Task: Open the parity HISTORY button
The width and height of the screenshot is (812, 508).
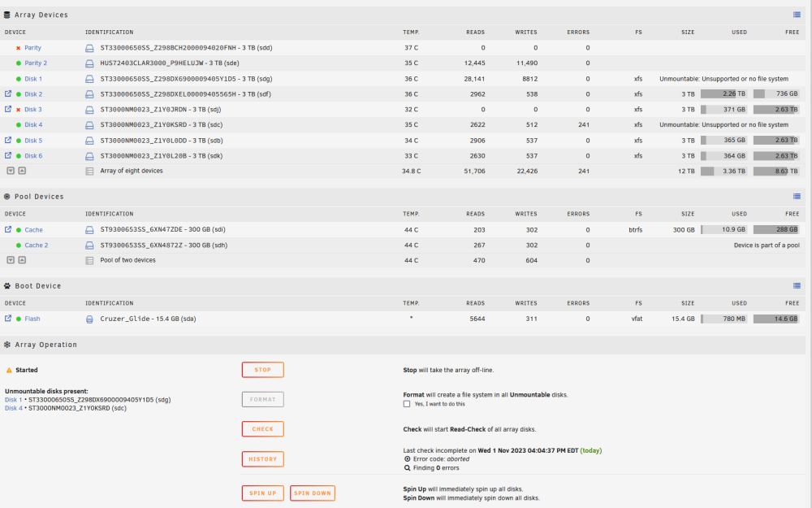Action: pos(262,458)
